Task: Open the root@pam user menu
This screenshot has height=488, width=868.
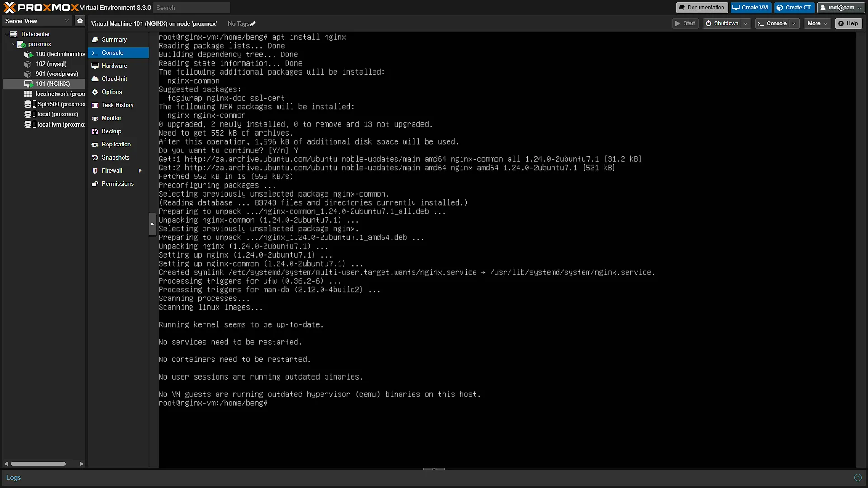Action: (x=841, y=8)
